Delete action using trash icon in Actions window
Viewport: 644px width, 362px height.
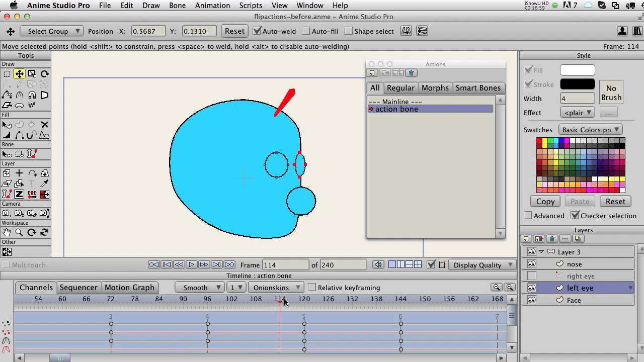coord(411,73)
